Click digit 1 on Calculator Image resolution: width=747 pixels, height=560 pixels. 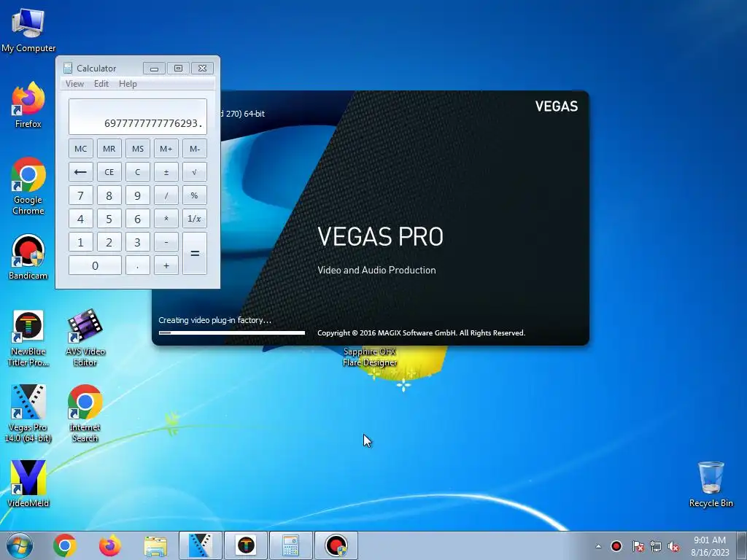tap(80, 242)
